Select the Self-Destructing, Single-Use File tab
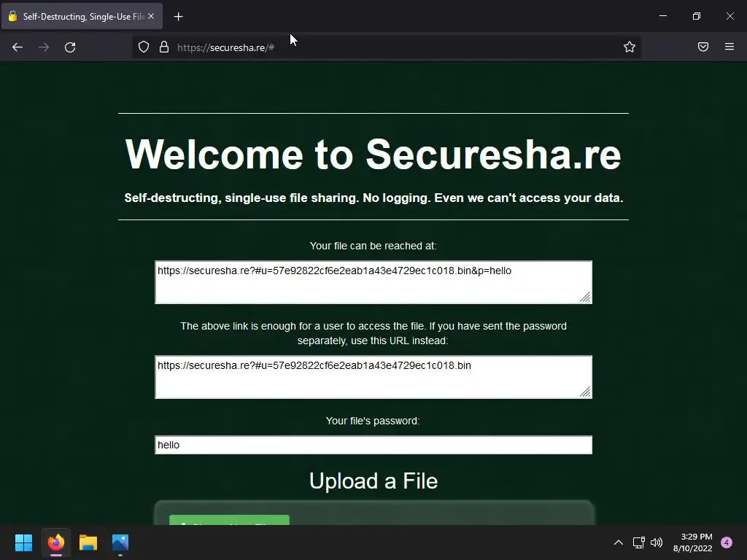The width and height of the screenshot is (747, 560). click(82, 16)
